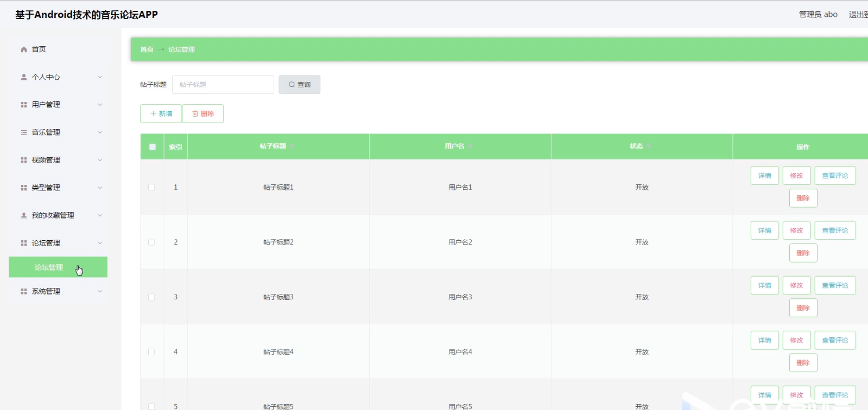
Task: Click the user icon beside 我的收藏管理
Action: pyautogui.click(x=24, y=215)
